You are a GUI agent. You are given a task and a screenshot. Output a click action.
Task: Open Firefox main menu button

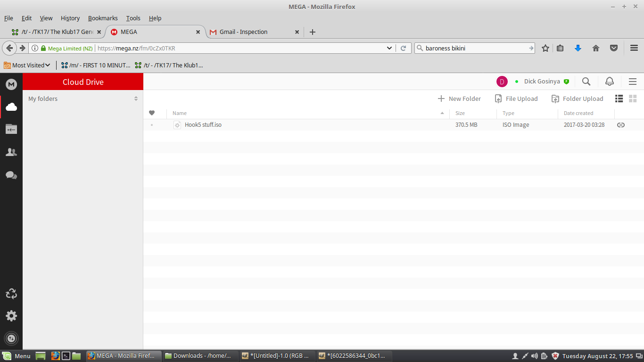tap(634, 48)
